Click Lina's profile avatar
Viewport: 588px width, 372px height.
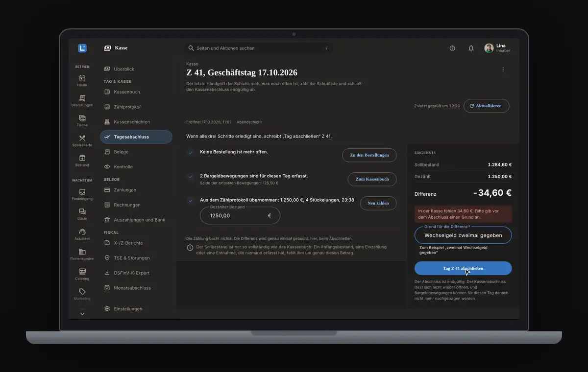point(489,48)
